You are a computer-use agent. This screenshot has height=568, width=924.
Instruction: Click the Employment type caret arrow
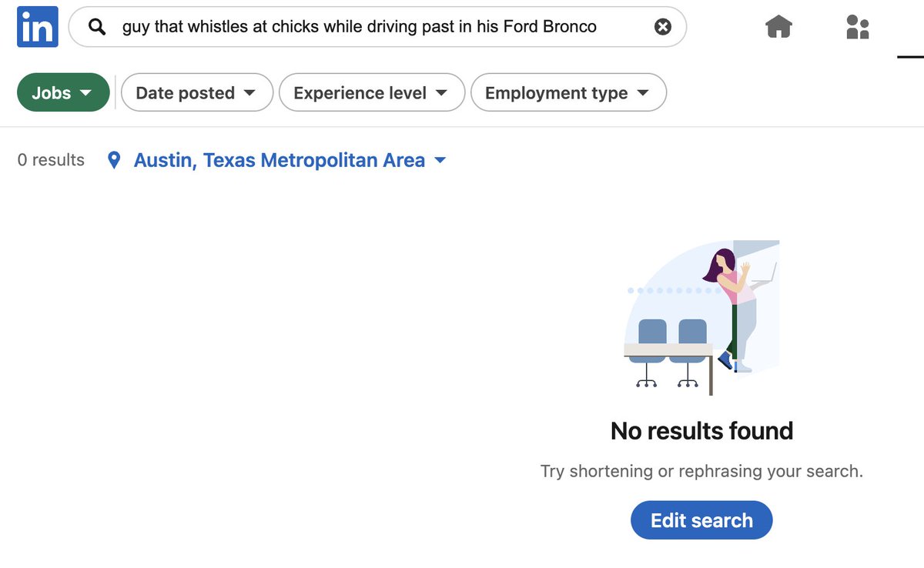pos(643,93)
